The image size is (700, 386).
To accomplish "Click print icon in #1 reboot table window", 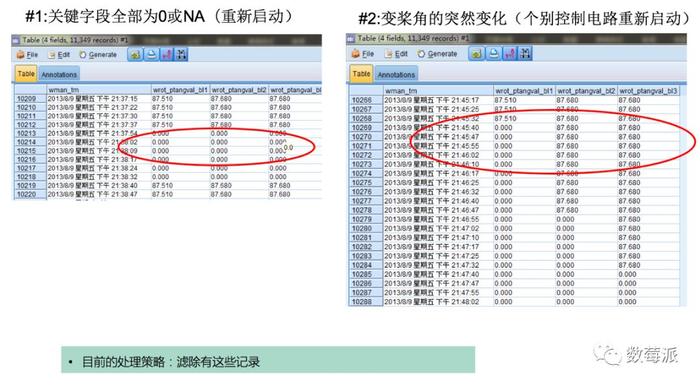I will pyautogui.click(x=151, y=54).
